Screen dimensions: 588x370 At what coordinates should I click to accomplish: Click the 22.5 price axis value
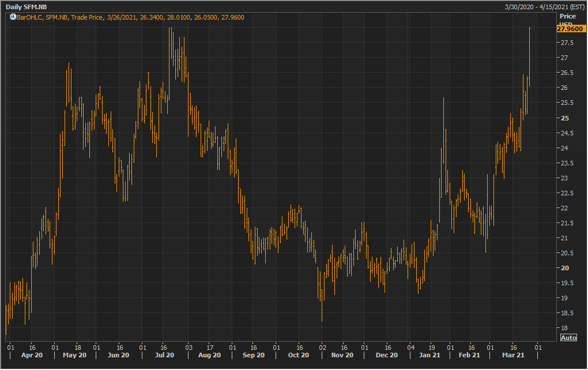[567, 193]
